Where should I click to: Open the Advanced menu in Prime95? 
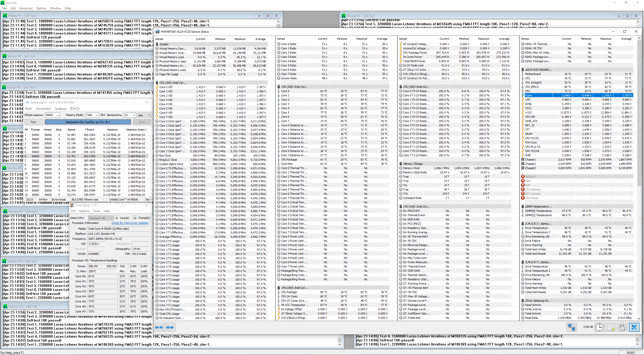(x=26, y=8)
